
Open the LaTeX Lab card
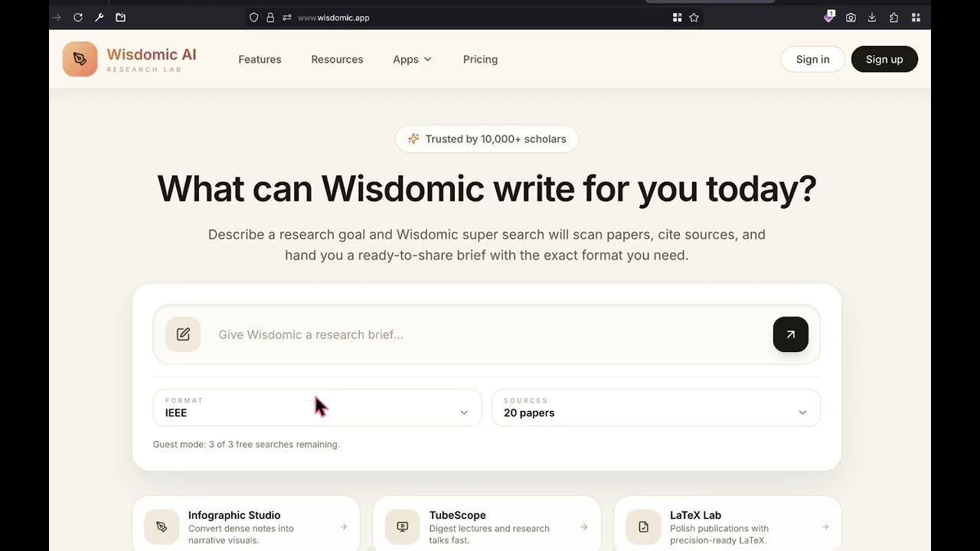click(727, 523)
